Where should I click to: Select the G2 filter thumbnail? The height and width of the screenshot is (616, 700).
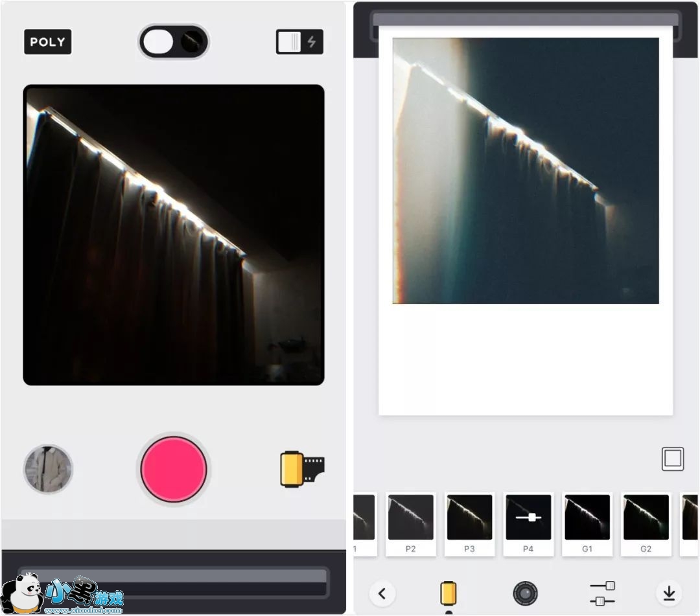[x=646, y=524]
